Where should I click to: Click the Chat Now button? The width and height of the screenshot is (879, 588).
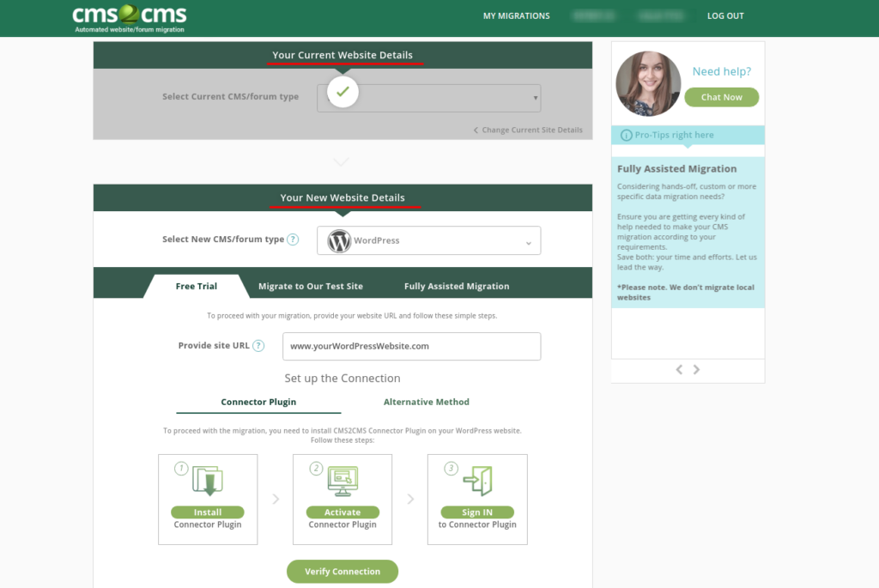pos(721,97)
